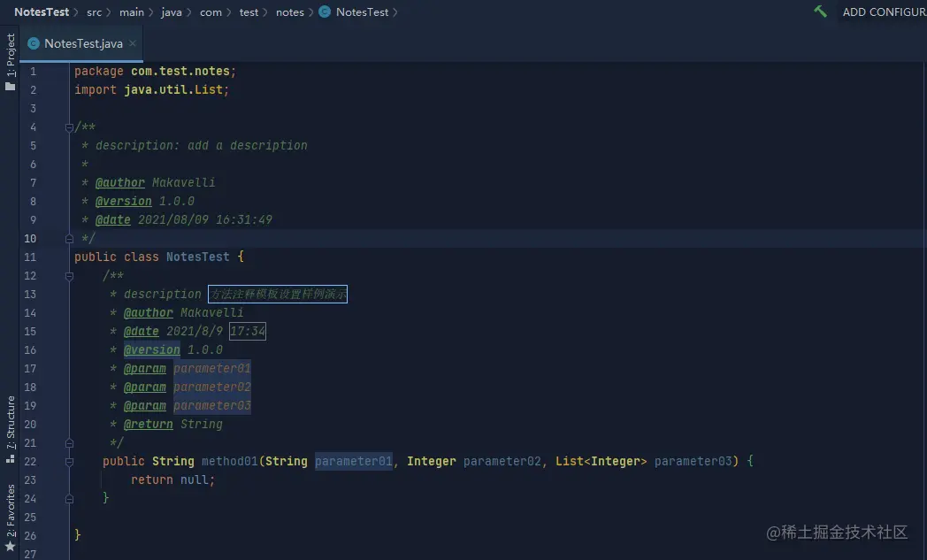This screenshot has width=927, height=560.
Task: Click the @author tag on line 7
Action: 120,183
